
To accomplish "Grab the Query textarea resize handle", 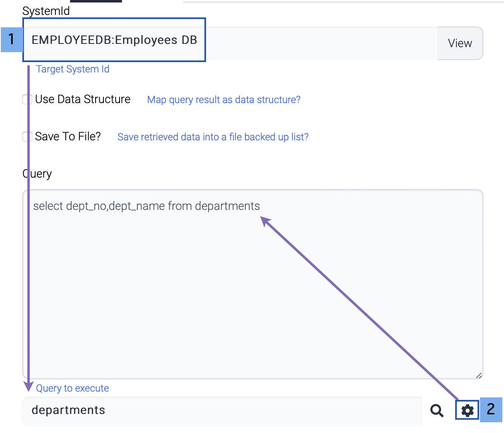I will pos(478,375).
